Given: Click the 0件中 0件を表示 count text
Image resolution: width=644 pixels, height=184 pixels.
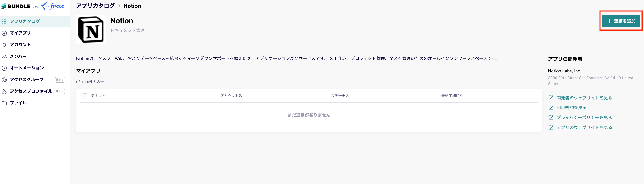Looking at the screenshot, I should [90, 82].
